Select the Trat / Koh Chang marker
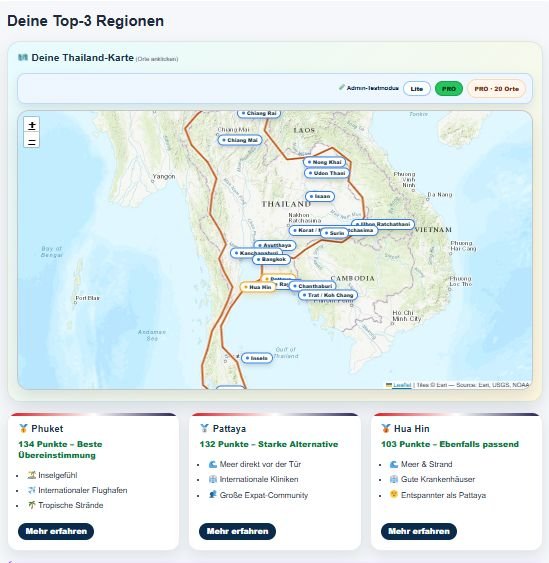 tap(328, 295)
